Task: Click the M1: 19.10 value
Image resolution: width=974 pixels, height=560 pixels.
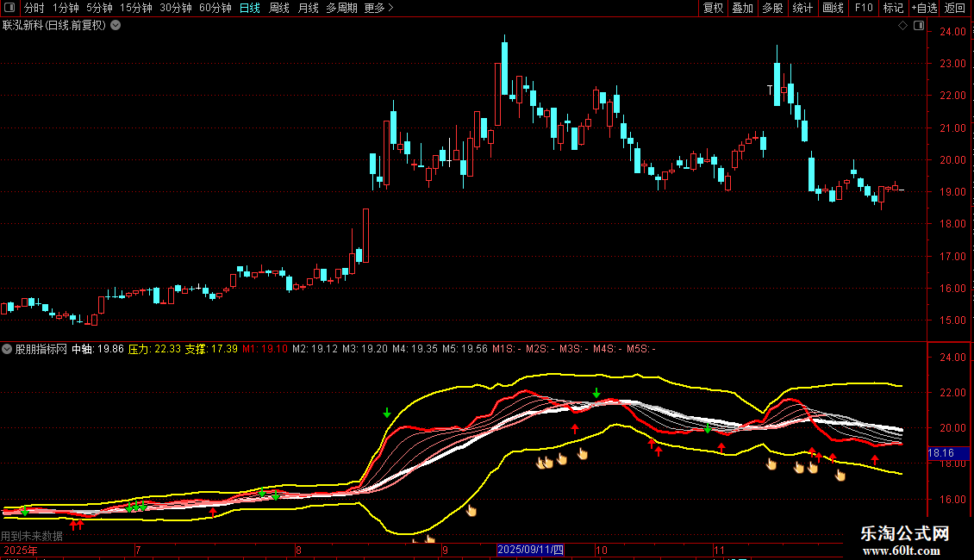Action: (x=265, y=349)
